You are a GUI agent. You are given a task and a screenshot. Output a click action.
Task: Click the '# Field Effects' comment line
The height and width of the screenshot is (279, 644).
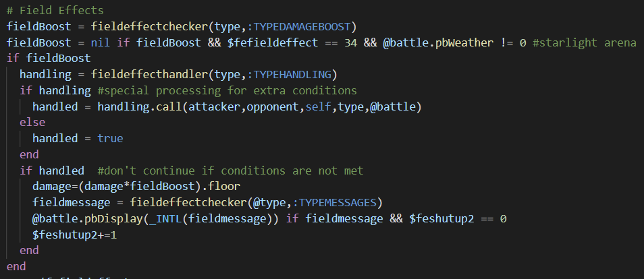(x=55, y=10)
